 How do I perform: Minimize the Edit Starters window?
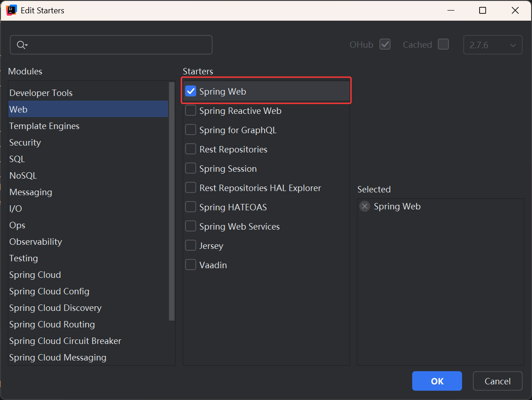tap(451, 11)
